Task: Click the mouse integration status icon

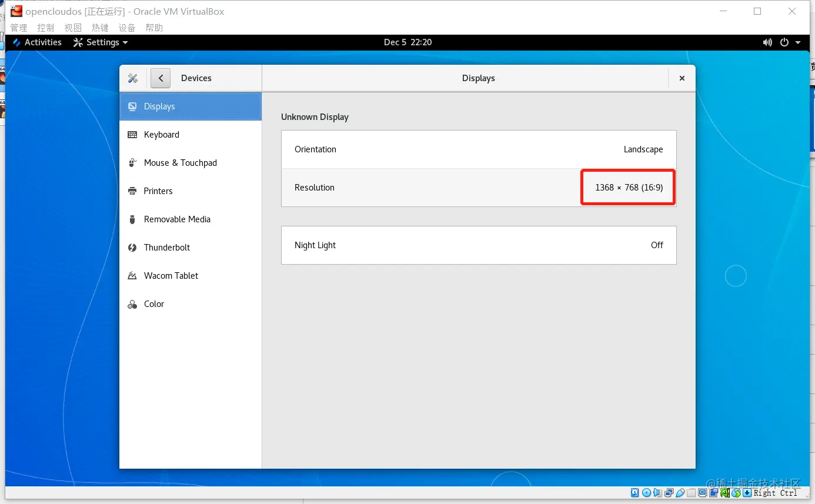Action: click(736, 493)
